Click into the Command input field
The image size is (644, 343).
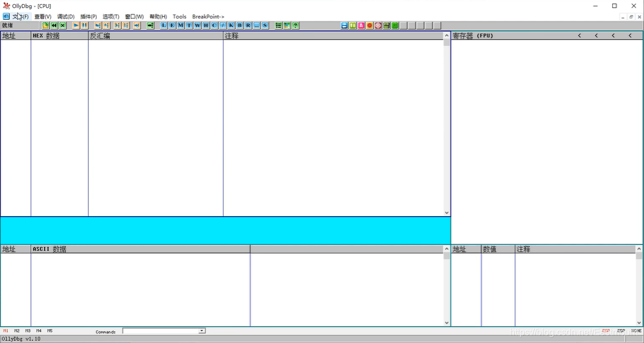click(161, 331)
